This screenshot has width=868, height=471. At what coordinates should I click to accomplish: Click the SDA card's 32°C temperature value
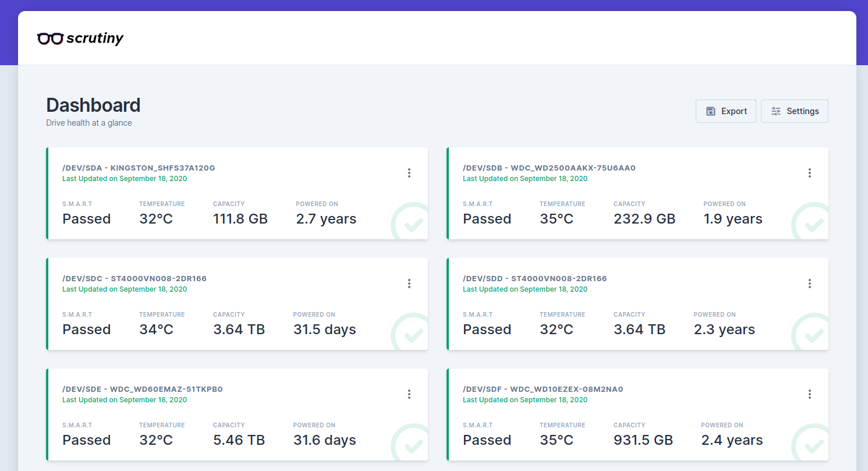click(156, 219)
